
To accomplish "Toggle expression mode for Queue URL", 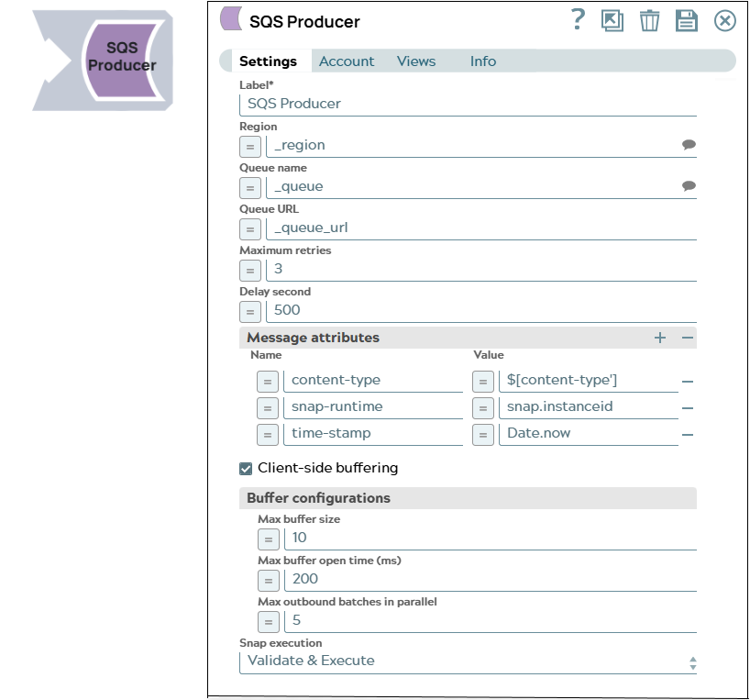I will (x=249, y=228).
